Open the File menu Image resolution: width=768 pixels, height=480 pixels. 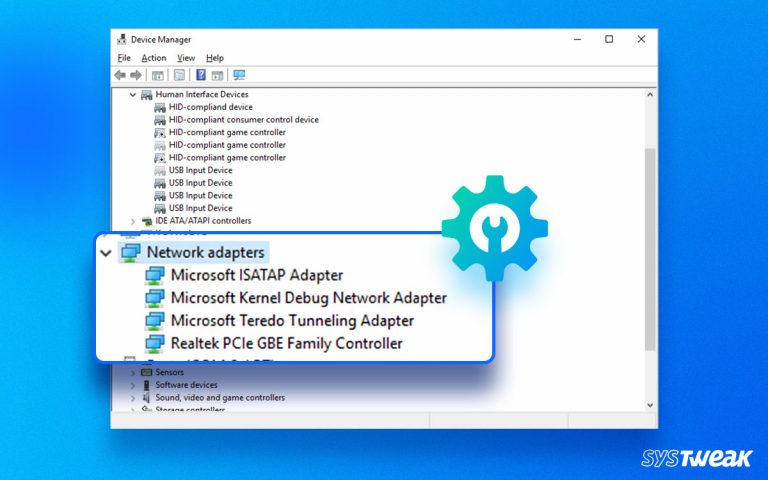(x=124, y=58)
